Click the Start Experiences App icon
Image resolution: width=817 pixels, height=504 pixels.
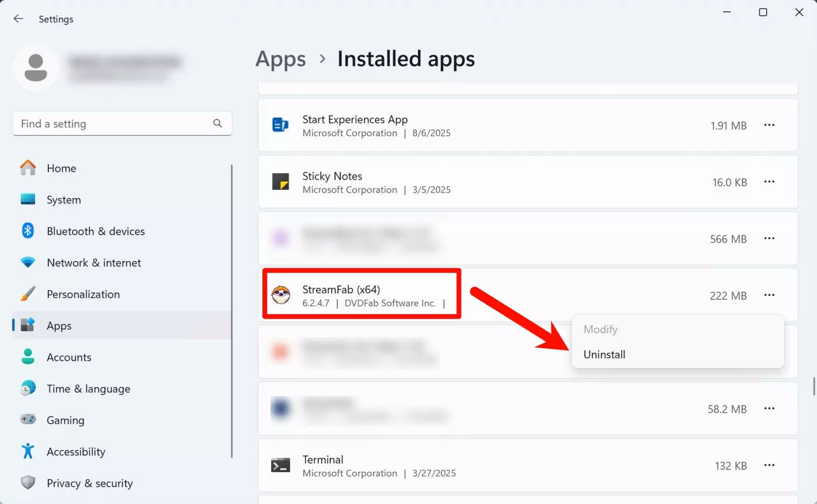(x=280, y=125)
